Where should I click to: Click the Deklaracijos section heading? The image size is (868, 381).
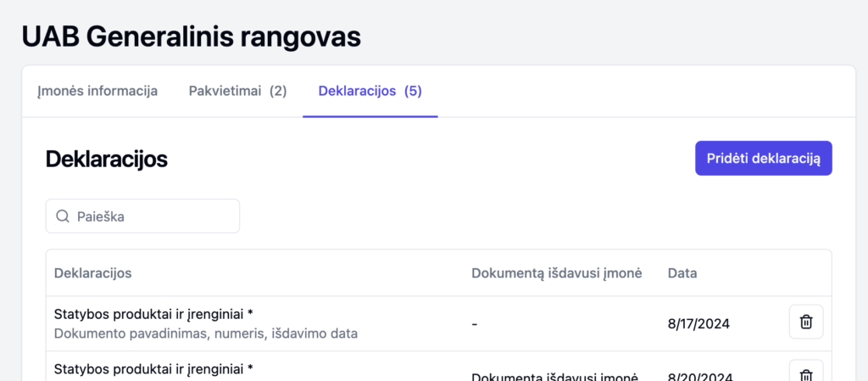106,160
